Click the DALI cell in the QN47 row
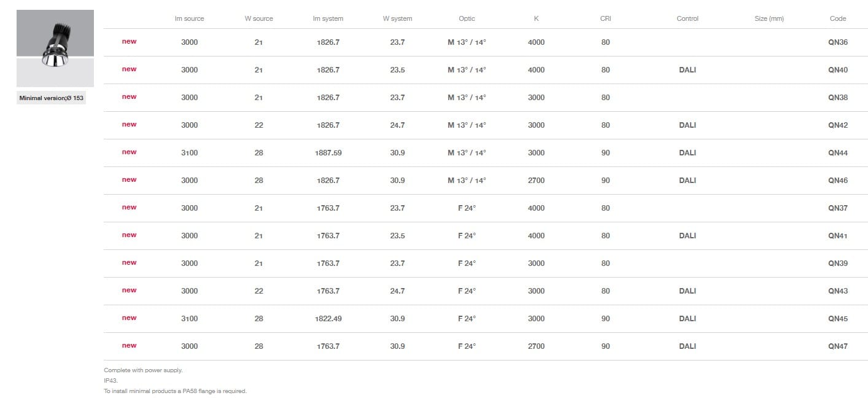868x398 pixels. point(687,346)
